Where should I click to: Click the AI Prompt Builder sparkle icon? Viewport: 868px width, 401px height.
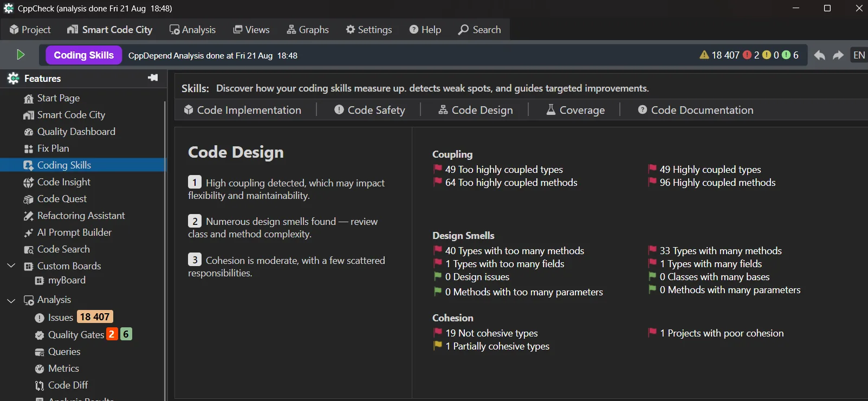[29, 233]
